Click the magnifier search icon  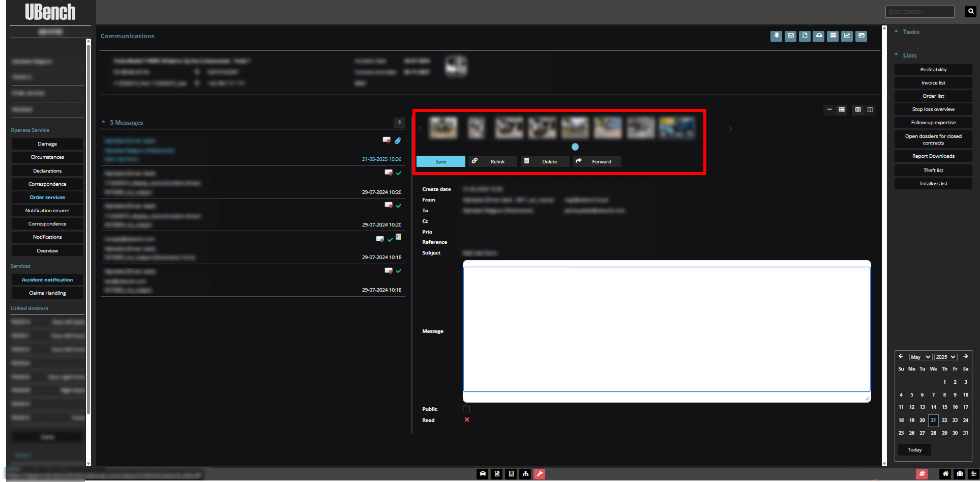[x=970, y=12]
